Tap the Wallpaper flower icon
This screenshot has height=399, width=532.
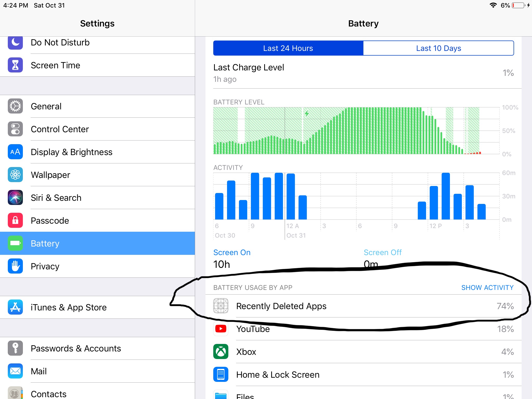point(15,175)
